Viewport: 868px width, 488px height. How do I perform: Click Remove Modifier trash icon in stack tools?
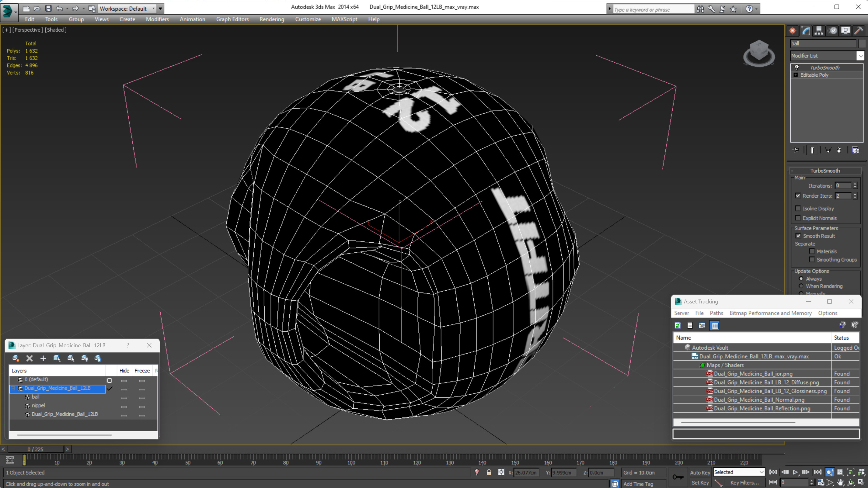tap(839, 150)
